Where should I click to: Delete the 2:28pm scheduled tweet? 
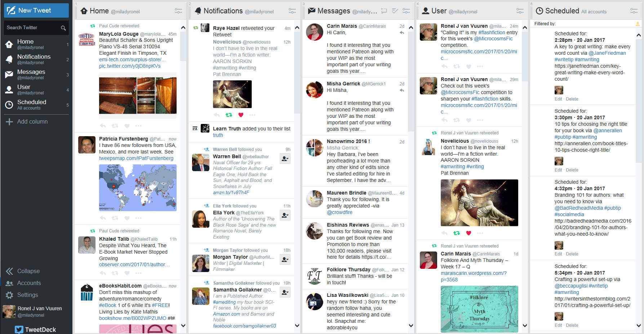point(572,99)
